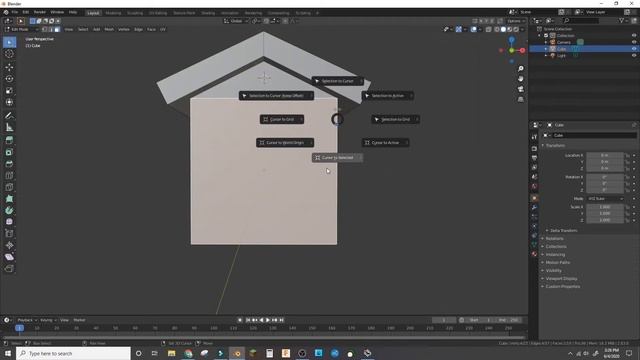Choose Selection to Cursor pie option
This screenshot has height=360, width=640.
click(x=337, y=81)
